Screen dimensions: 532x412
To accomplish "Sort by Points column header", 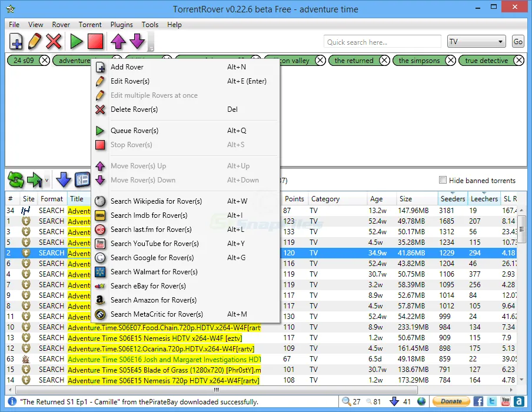I will 294,198.
